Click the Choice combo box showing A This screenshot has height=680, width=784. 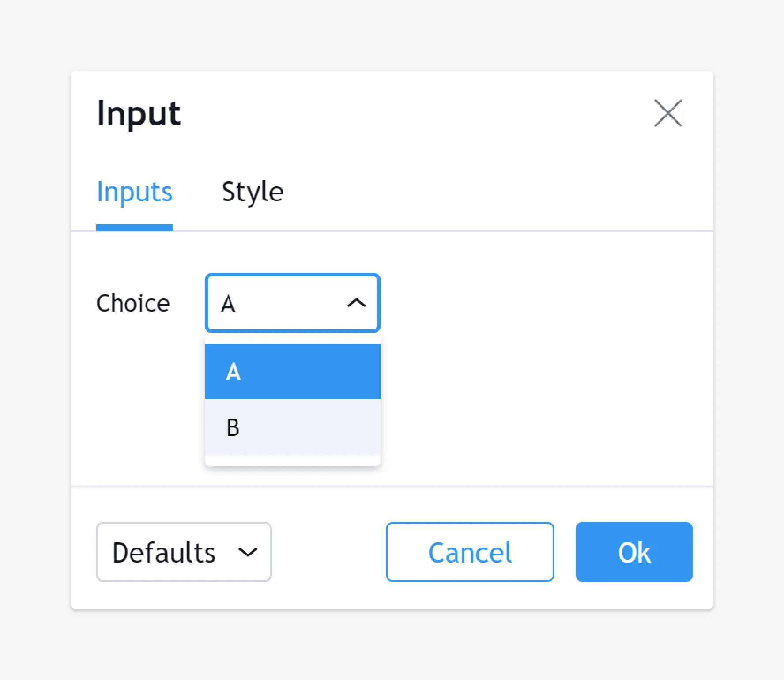click(x=283, y=303)
